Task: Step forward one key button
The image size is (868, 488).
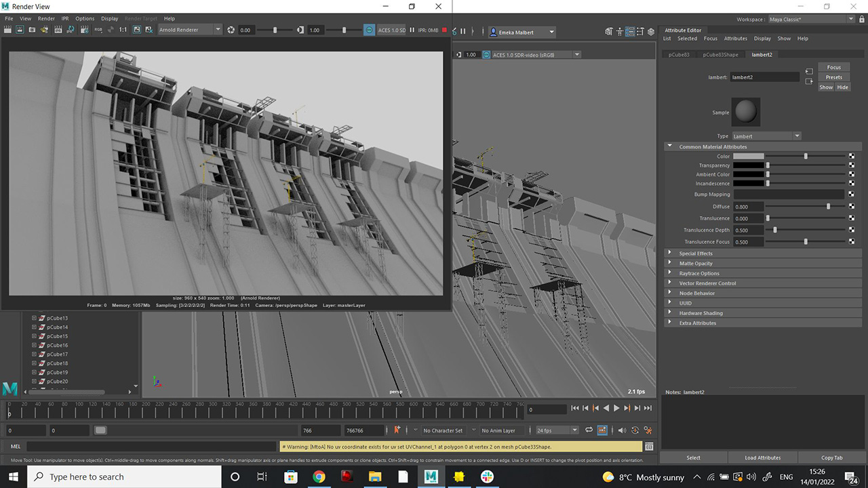Action: (x=627, y=408)
